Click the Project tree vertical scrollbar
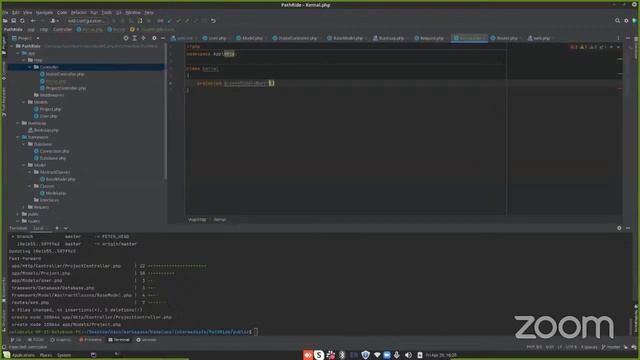The image size is (640, 360). (165, 112)
